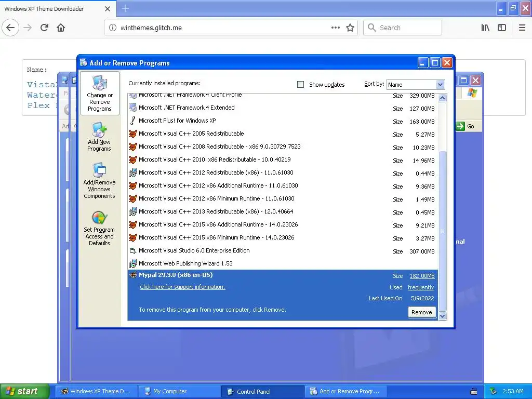
Task: Bookmark this page with the star icon
Action: coord(350,28)
